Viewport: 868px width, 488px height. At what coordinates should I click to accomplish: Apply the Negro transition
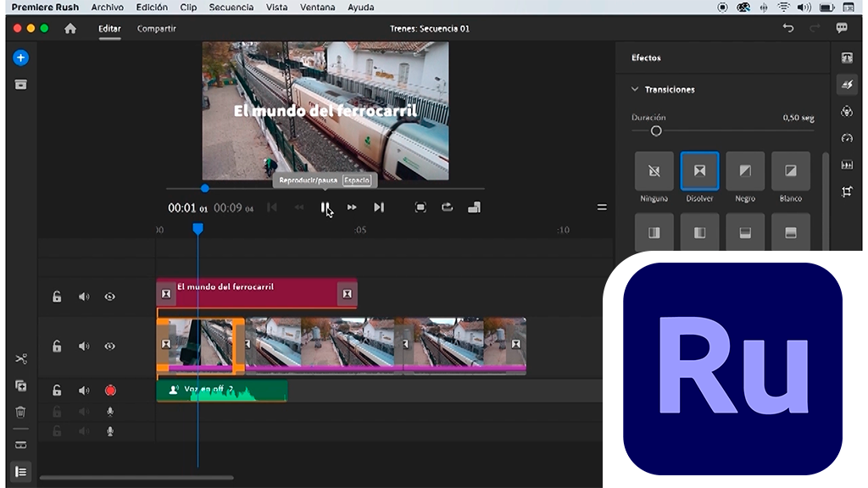point(745,171)
